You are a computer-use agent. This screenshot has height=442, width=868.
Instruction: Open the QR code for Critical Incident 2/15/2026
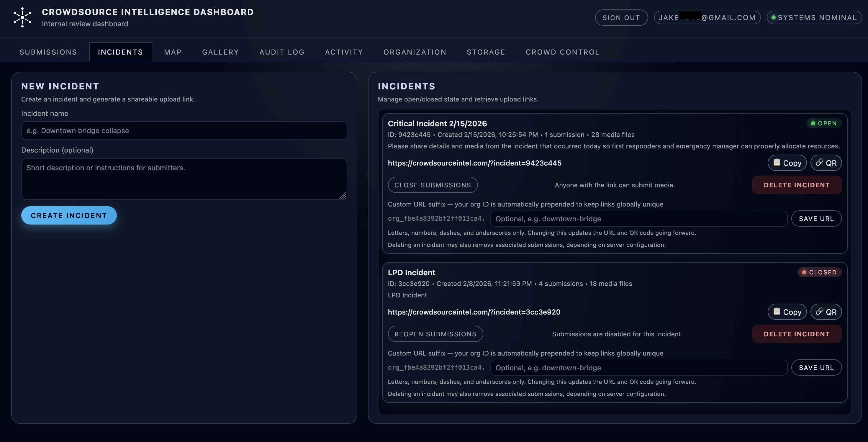pos(826,163)
